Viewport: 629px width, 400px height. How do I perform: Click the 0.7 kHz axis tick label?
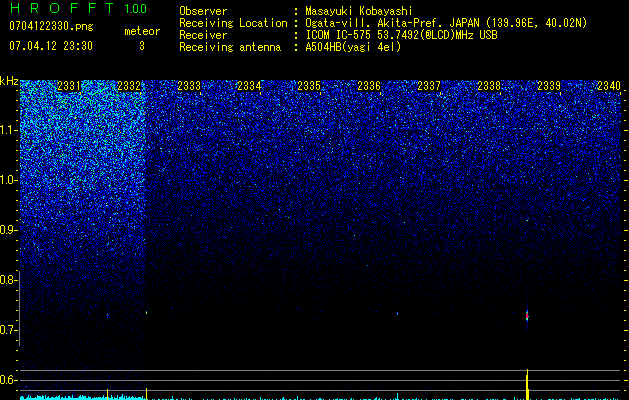pyautogui.click(x=8, y=330)
